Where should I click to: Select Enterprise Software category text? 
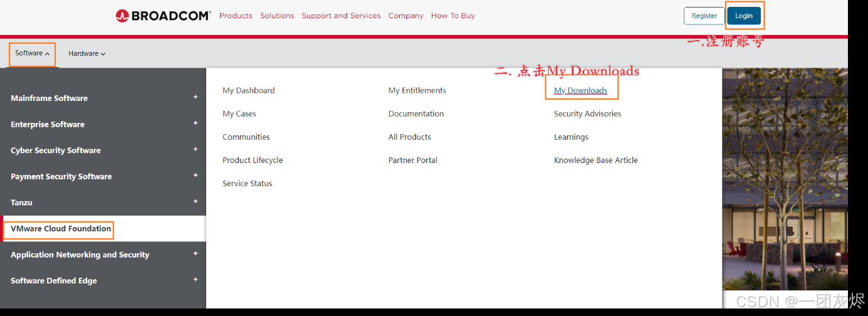tap(48, 124)
